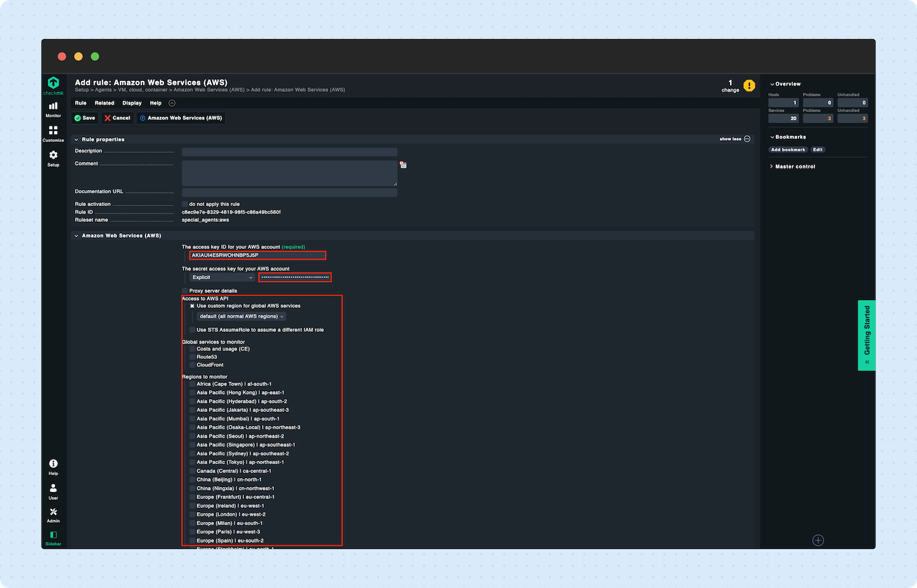Select Europe (Frankfurt) eu-central-1 region

click(x=192, y=497)
